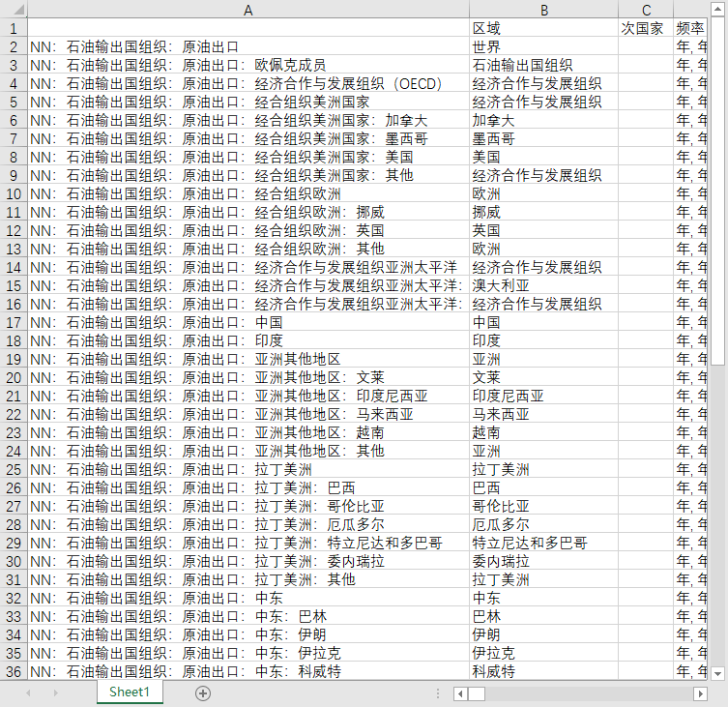
Task: Select cell A4 with (OECD) text
Action: click(x=248, y=83)
